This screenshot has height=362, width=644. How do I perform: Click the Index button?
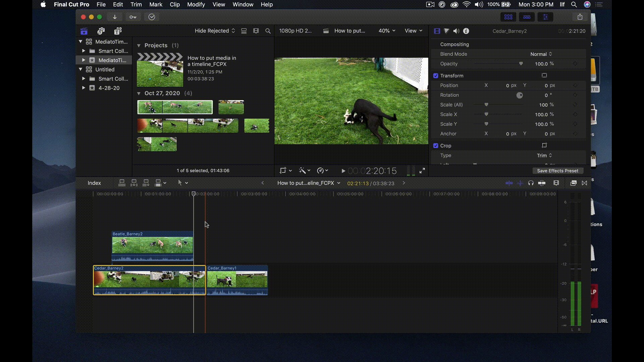pyautogui.click(x=94, y=183)
